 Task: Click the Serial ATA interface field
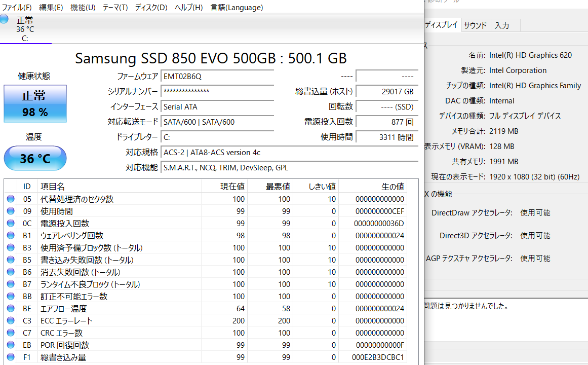tap(217, 106)
